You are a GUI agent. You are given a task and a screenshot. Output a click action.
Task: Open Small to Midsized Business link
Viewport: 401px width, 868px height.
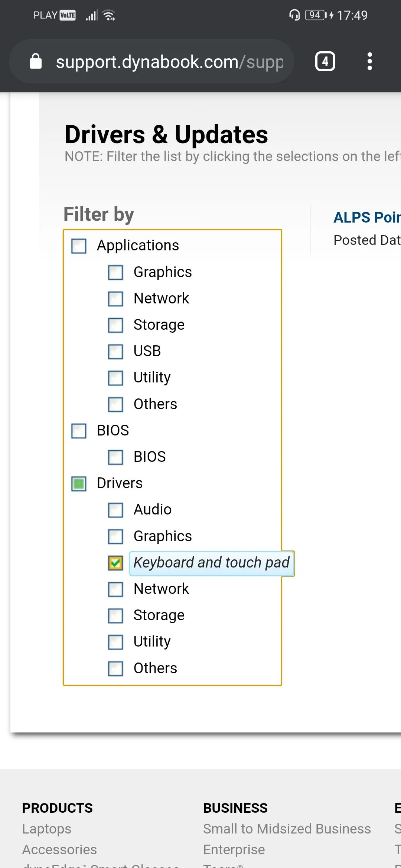(287, 829)
